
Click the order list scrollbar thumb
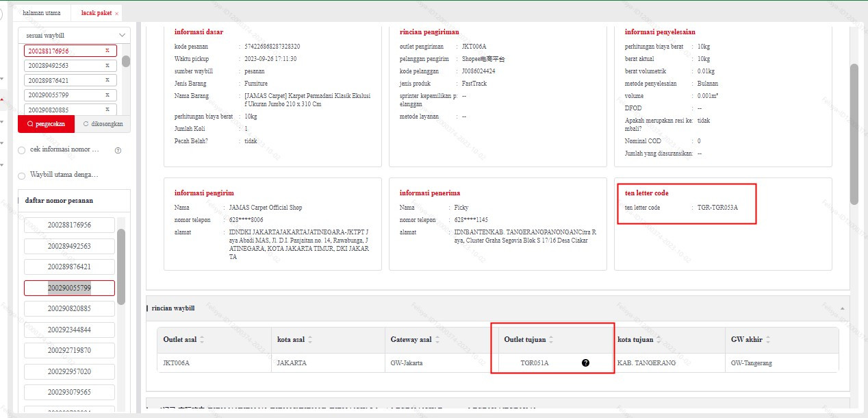click(121, 267)
